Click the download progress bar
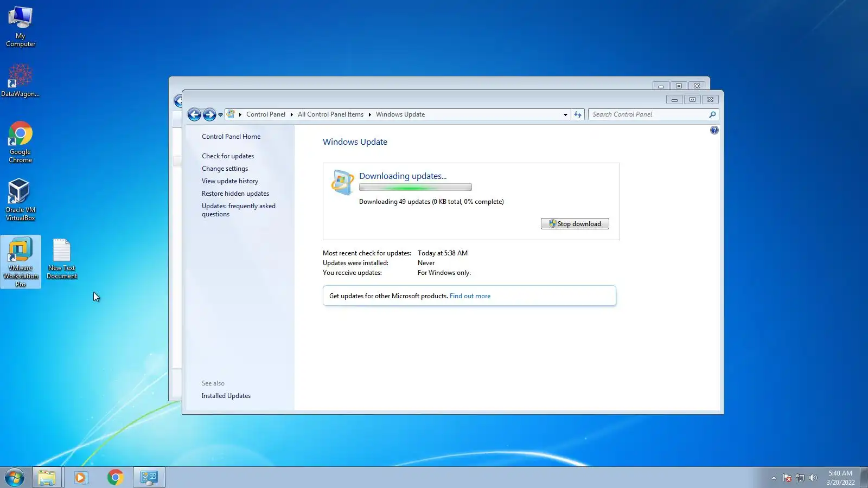Viewport: 868px width, 488px height. [416, 188]
